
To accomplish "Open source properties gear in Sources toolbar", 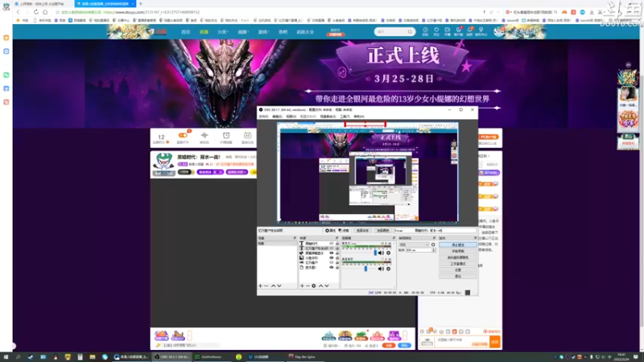I will (x=314, y=286).
